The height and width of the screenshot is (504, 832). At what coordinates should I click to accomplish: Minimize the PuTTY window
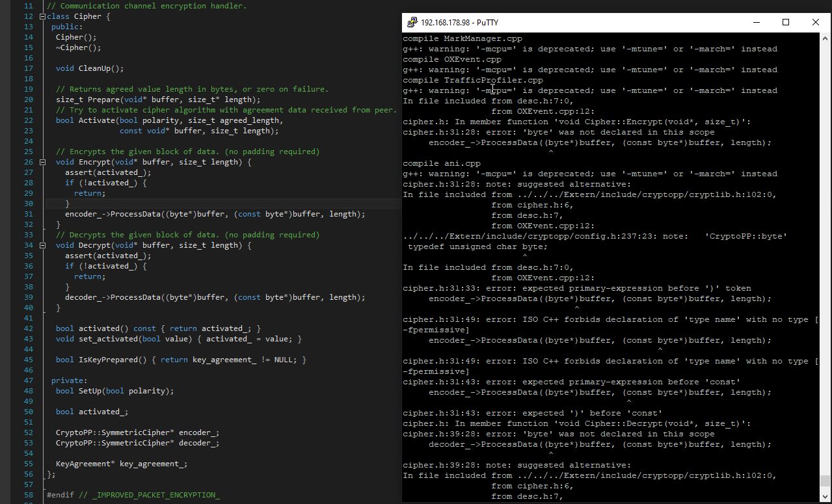[757, 22]
